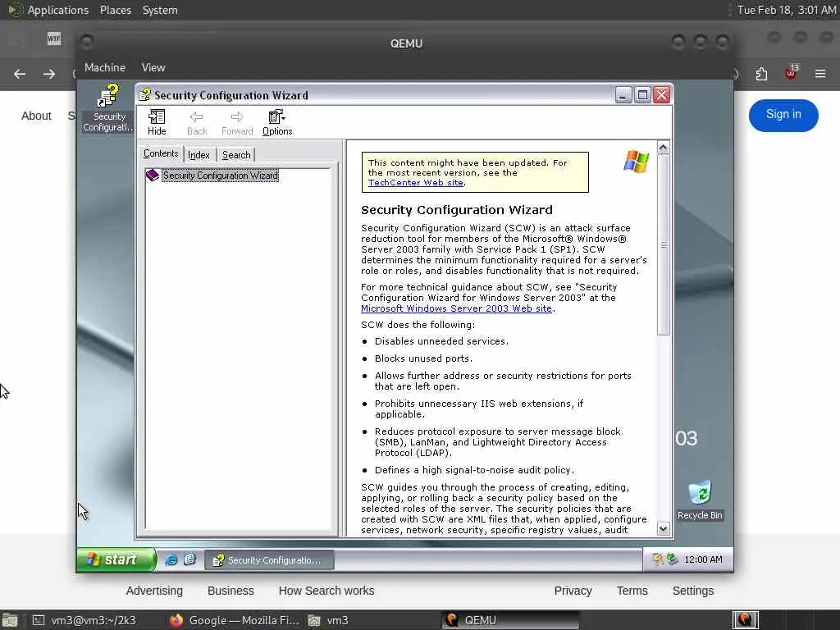Image resolution: width=840 pixels, height=630 pixels.
Task: Select Security Configuration taskbar button
Action: tap(269, 560)
